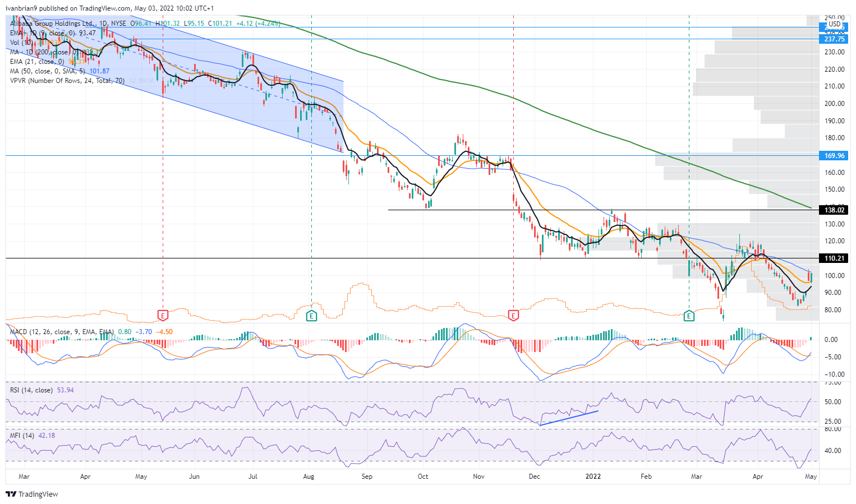Click the red earnings marker near November
856x504 pixels.
tap(513, 316)
